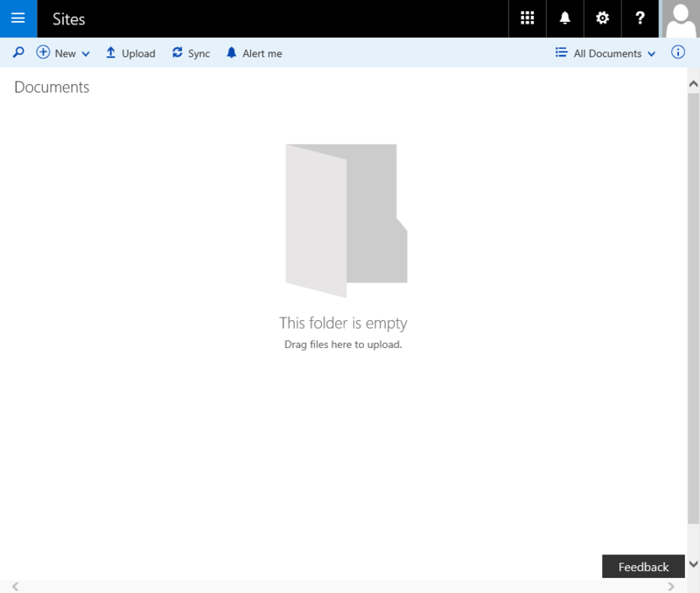The image size is (700, 593).
Task: Expand the New dropdown chevron
Action: [x=86, y=54]
